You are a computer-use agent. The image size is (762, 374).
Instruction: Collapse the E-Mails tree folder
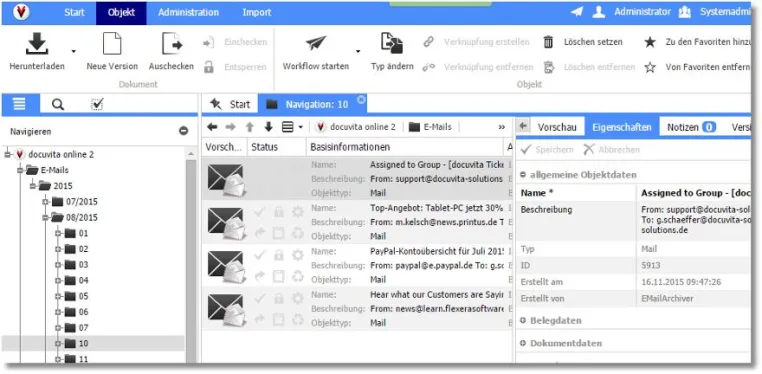(x=20, y=170)
